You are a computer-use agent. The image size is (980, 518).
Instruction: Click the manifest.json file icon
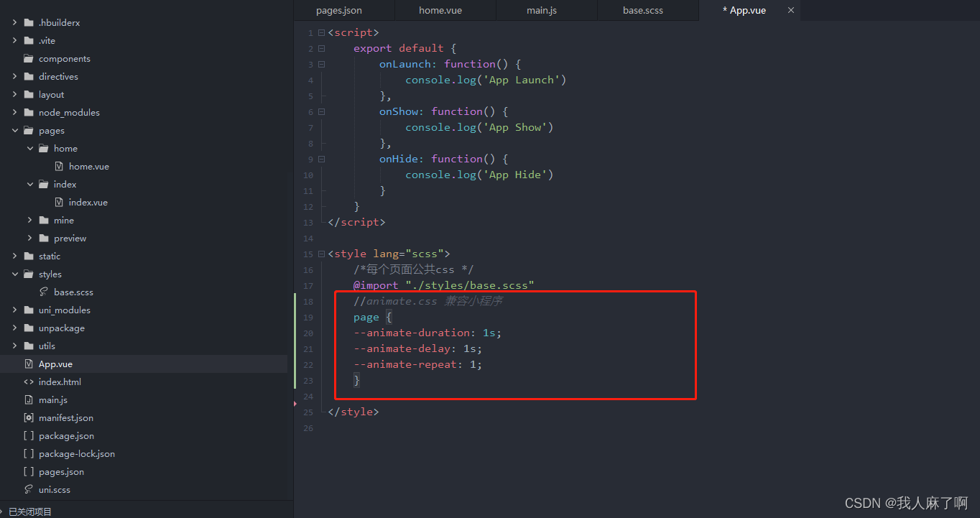[x=29, y=418]
